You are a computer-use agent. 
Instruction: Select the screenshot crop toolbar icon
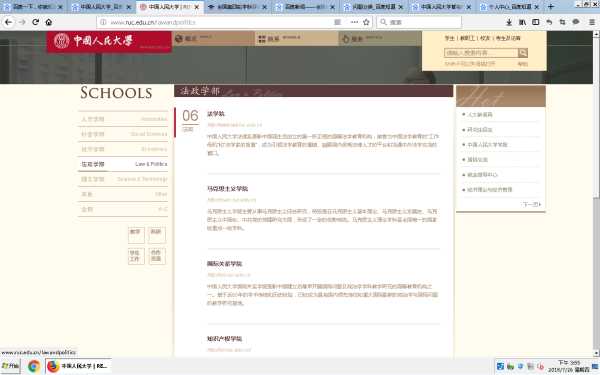point(562,22)
